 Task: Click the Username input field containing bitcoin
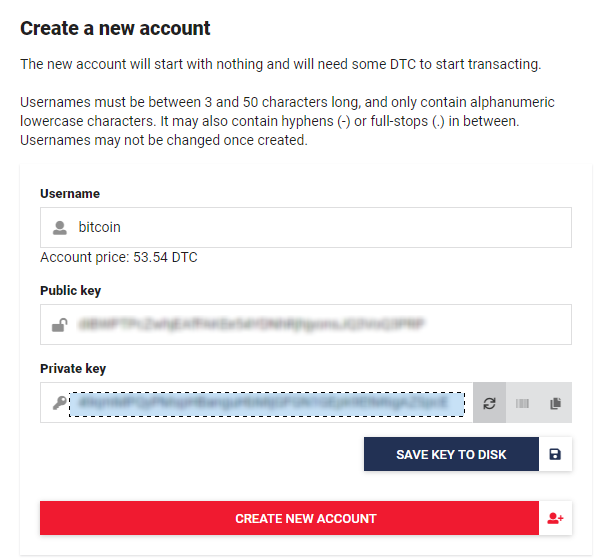(x=306, y=227)
